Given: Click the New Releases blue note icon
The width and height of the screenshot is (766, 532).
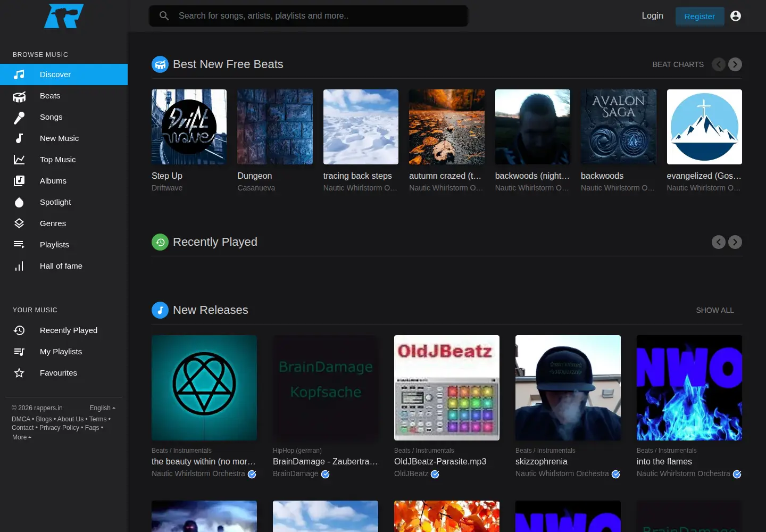Looking at the screenshot, I should 160,310.
